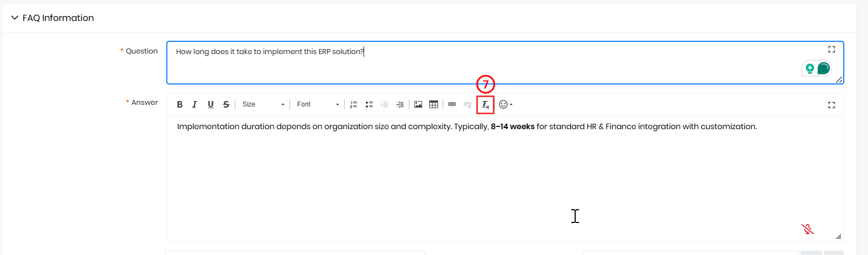Screen dimensions: 868x255
Task: Click the muted microphone icon
Action: 807,229
